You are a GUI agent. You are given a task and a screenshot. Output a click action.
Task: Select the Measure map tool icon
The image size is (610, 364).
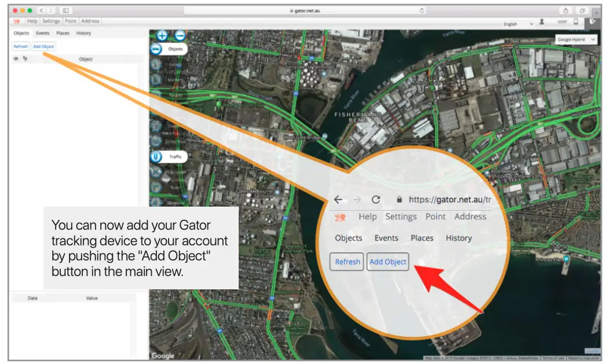click(156, 202)
